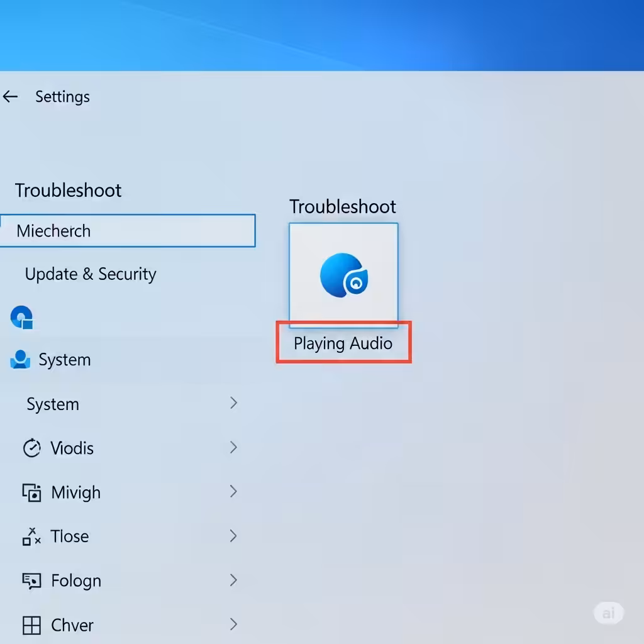Image resolution: width=644 pixels, height=644 pixels.
Task: Click the Viodis clock icon
Action: 31,448
